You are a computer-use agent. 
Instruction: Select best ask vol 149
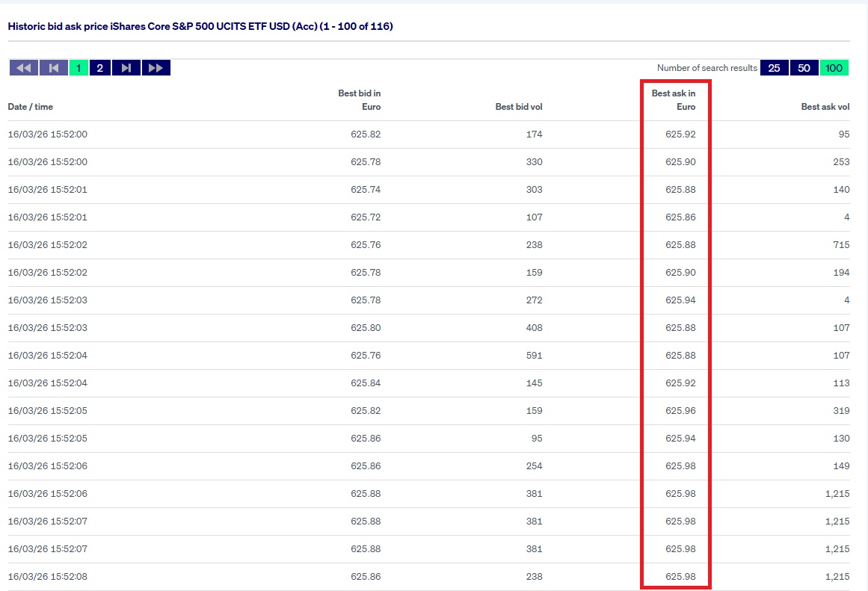[x=841, y=466]
